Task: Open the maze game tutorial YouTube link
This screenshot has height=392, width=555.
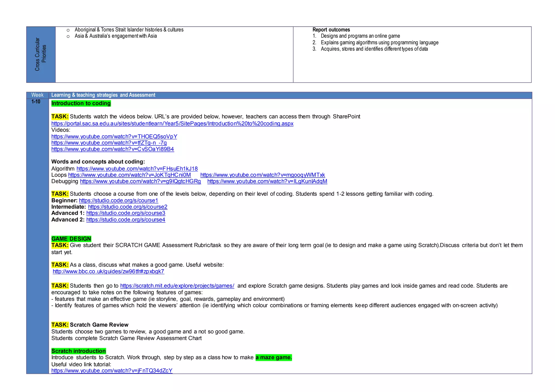Action: click(x=112, y=371)
